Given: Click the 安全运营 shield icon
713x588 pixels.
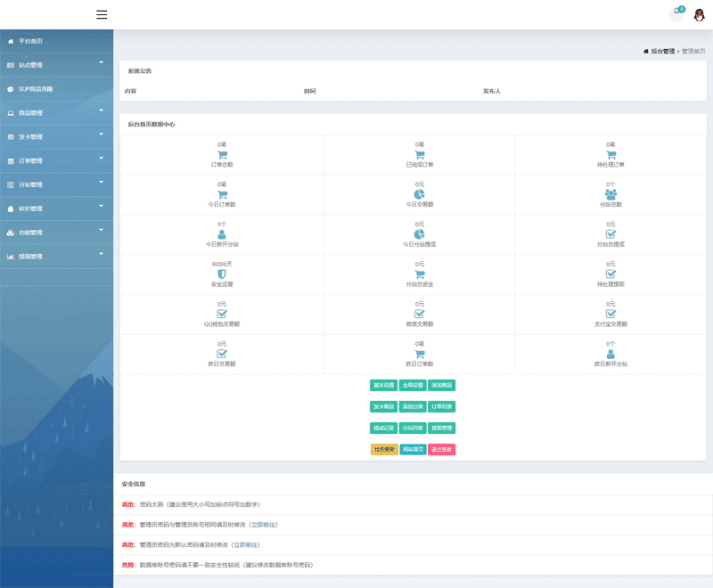Looking at the screenshot, I should click(222, 274).
